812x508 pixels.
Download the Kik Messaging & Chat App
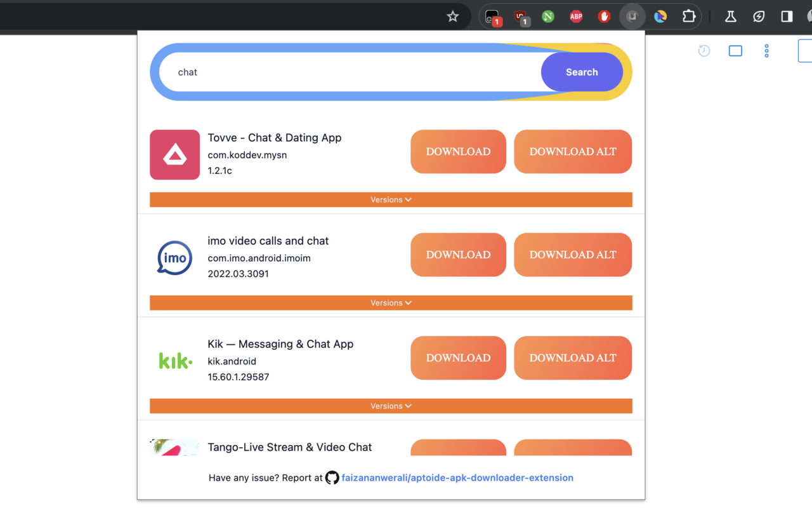click(458, 358)
